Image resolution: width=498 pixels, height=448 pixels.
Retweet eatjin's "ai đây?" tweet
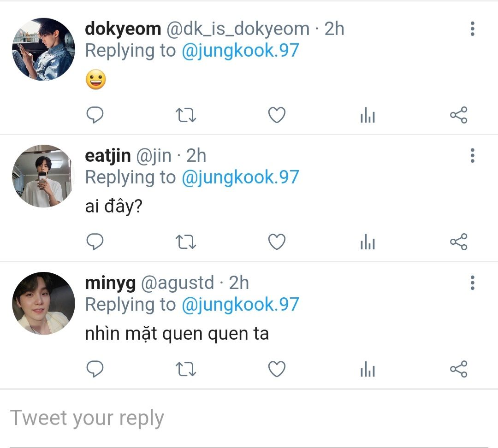[186, 242]
